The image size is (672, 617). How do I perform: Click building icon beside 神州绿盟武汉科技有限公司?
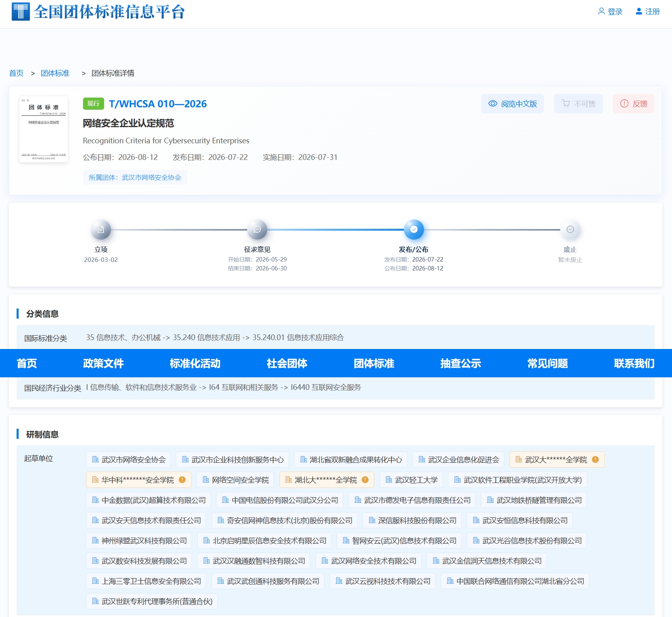(x=96, y=540)
